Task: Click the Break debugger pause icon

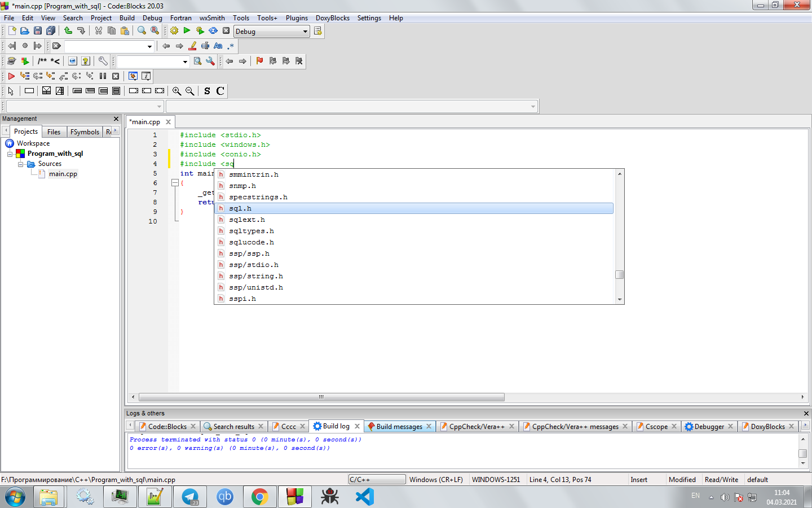Action: point(103,76)
